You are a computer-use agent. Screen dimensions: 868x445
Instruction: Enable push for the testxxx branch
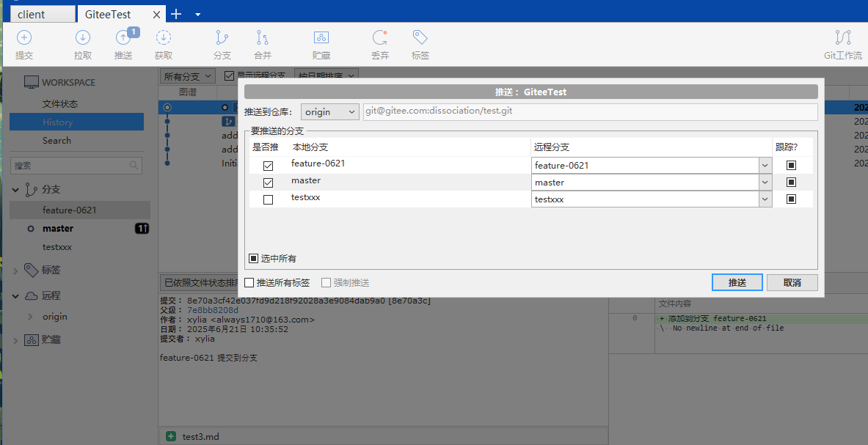click(x=268, y=199)
